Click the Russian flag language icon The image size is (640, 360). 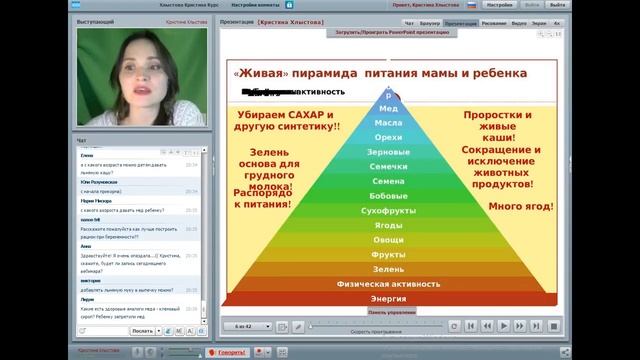[x=472, y=5]
